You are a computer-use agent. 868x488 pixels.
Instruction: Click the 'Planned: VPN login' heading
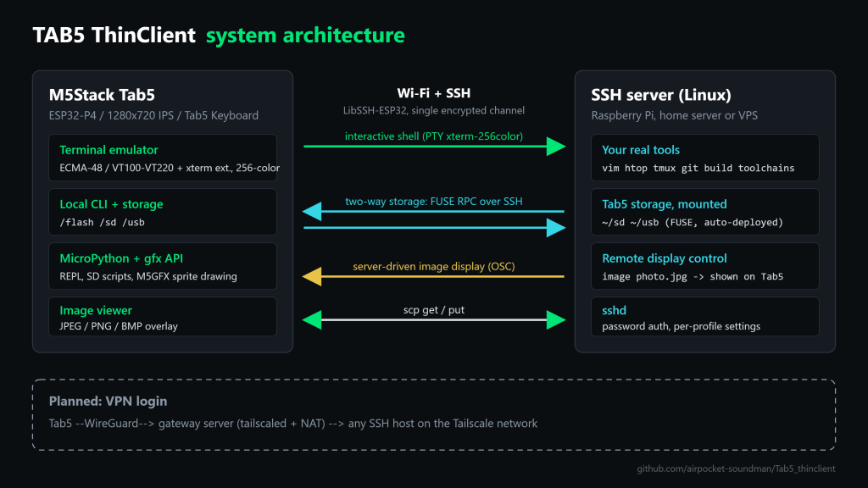108,401
